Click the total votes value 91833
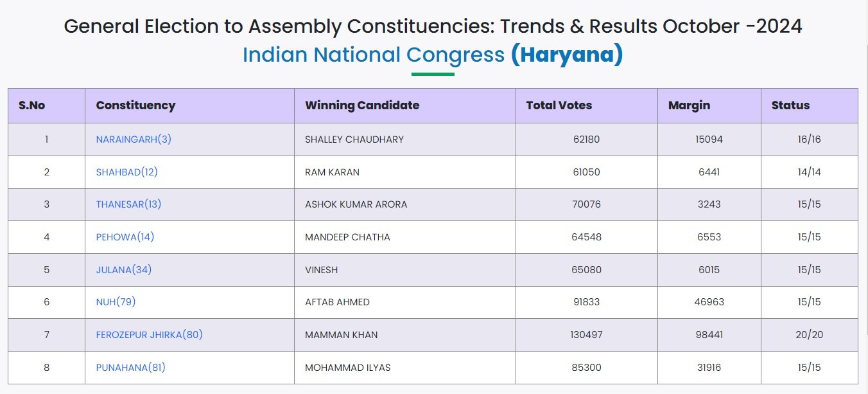Viewport: 868px width, 394px height. coord(587,302)
